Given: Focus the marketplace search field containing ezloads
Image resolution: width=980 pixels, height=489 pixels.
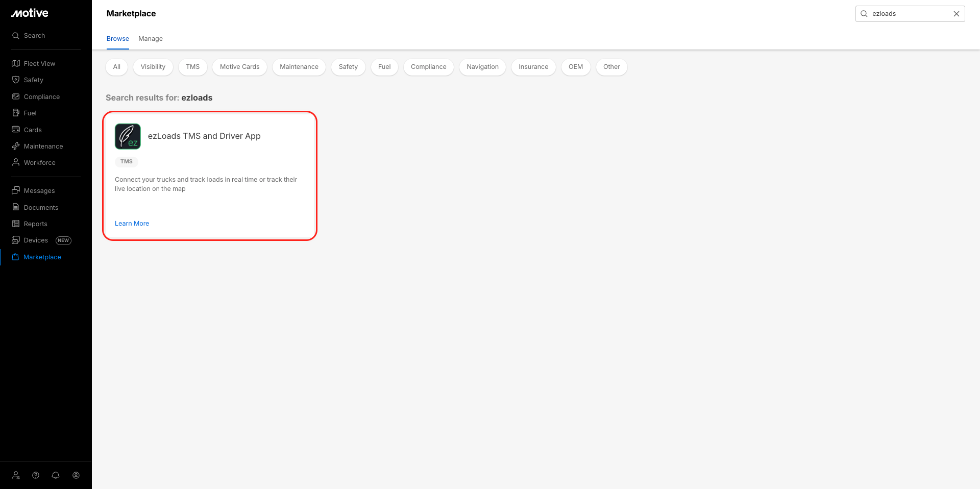Looking at the screenshot, I should (910, 14).
